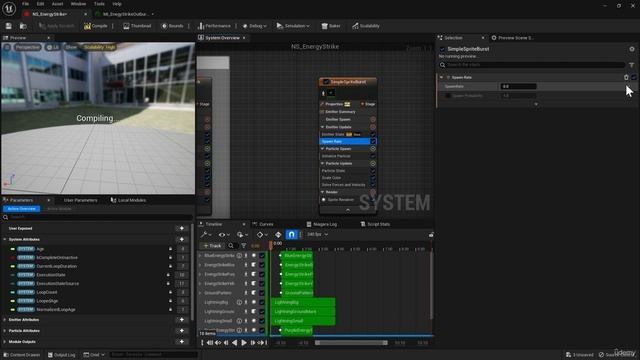This screenshot has height=360, width=640.
Task: Open the Window menu
Action: (78, 4)
